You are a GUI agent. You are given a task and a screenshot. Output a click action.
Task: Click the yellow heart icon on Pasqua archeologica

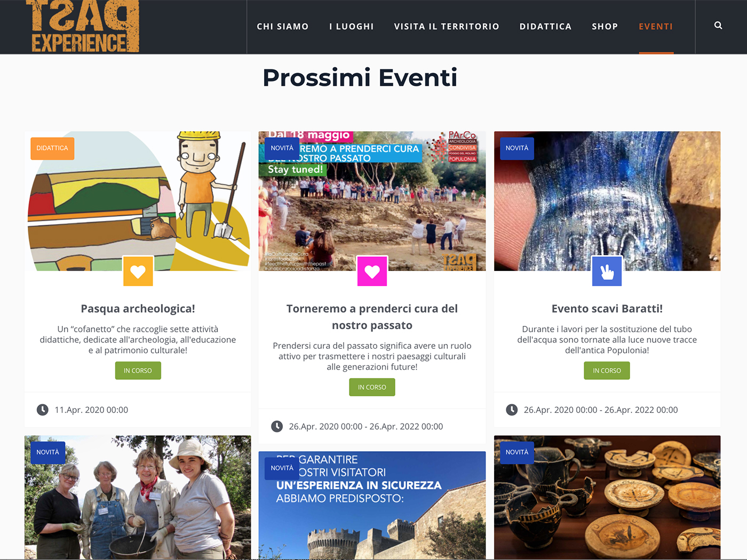[138, 271]
